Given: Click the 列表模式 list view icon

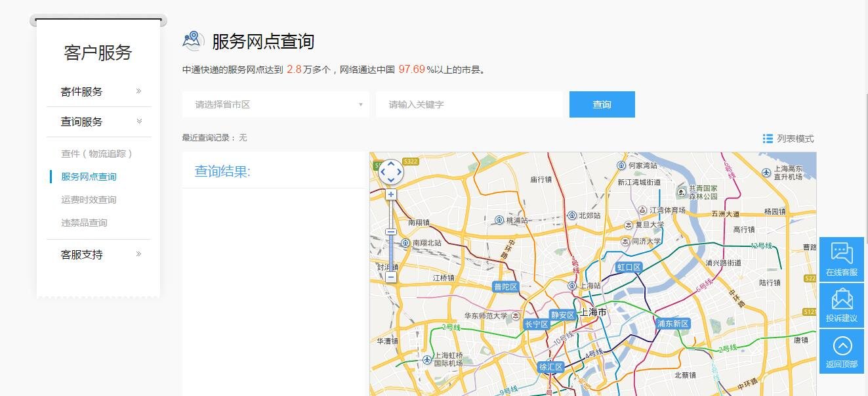Looking at the screenshot, I should (767, 139).
